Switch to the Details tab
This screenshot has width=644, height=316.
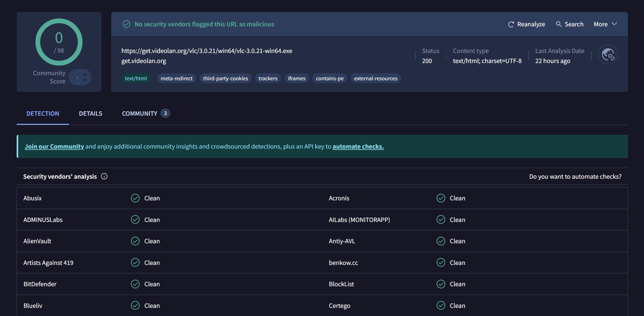[x=90, y=113]
